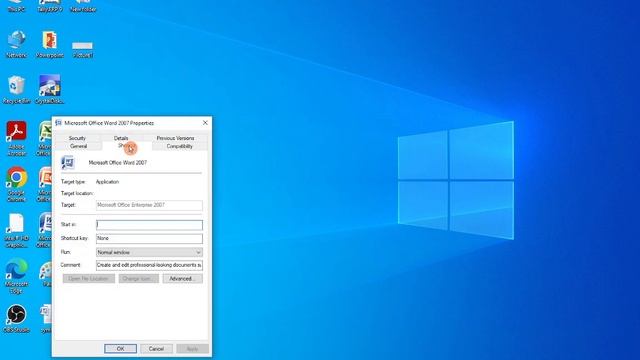
Task: Select the Google Chrome desktop shortcut
Action: pos(16,184)
